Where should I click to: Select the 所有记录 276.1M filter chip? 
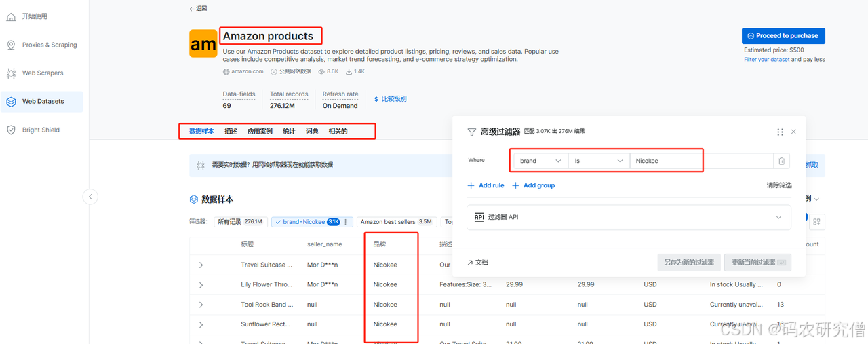click(240, 222)
